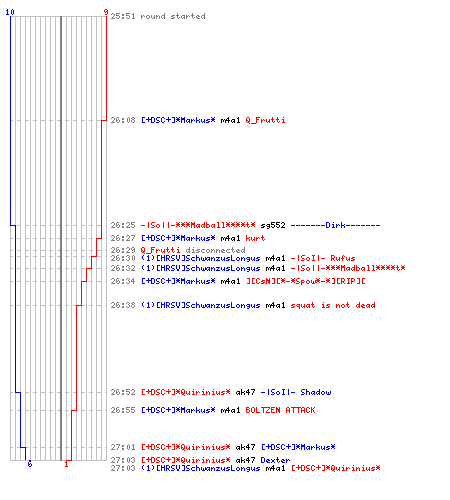Viewport: 450px width, 500px height.
Task: Click red victim Quirinius in last line
Action: (336, 468)
